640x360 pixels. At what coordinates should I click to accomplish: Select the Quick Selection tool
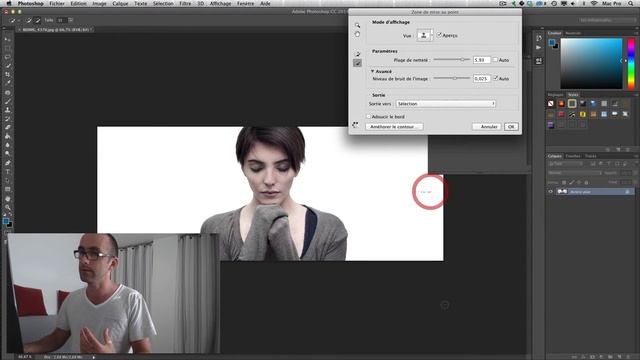(x=7, y=66)
